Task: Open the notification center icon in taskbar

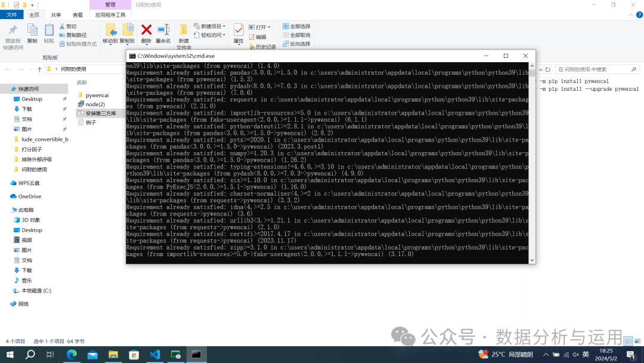Action: (631, 355)
